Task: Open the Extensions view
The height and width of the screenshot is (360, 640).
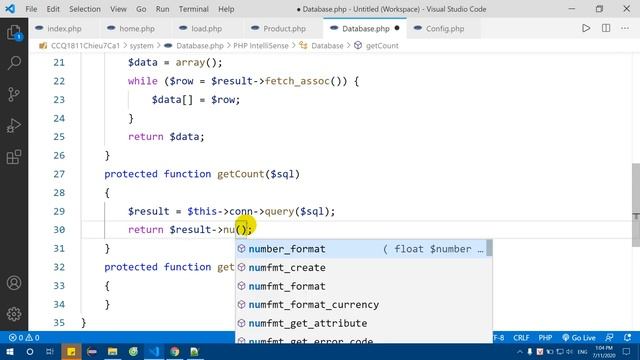Action: pyautogui.click(x=14, y=157)
